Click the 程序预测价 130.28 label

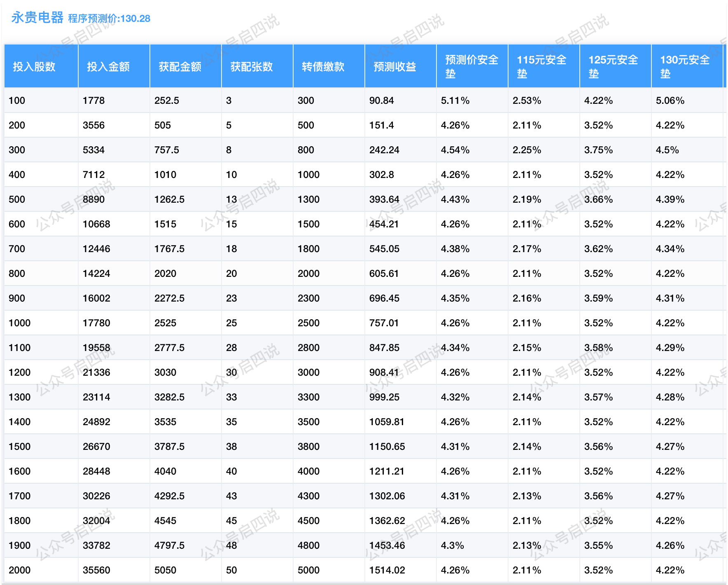[x=109, y=19]
